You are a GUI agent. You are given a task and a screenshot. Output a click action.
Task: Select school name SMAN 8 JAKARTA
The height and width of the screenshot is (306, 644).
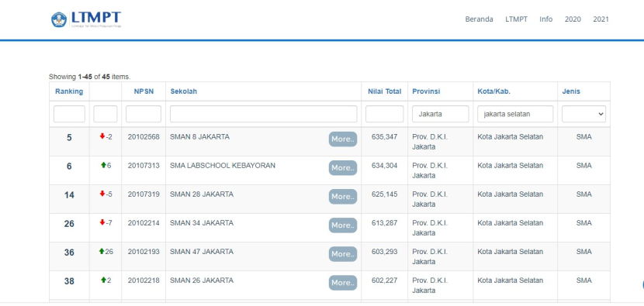point(199,137)
